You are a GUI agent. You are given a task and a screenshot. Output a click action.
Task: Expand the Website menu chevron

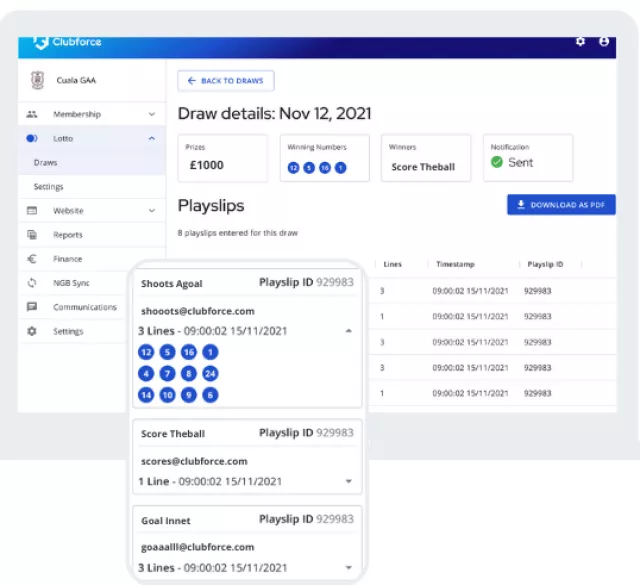coord(151,211)
